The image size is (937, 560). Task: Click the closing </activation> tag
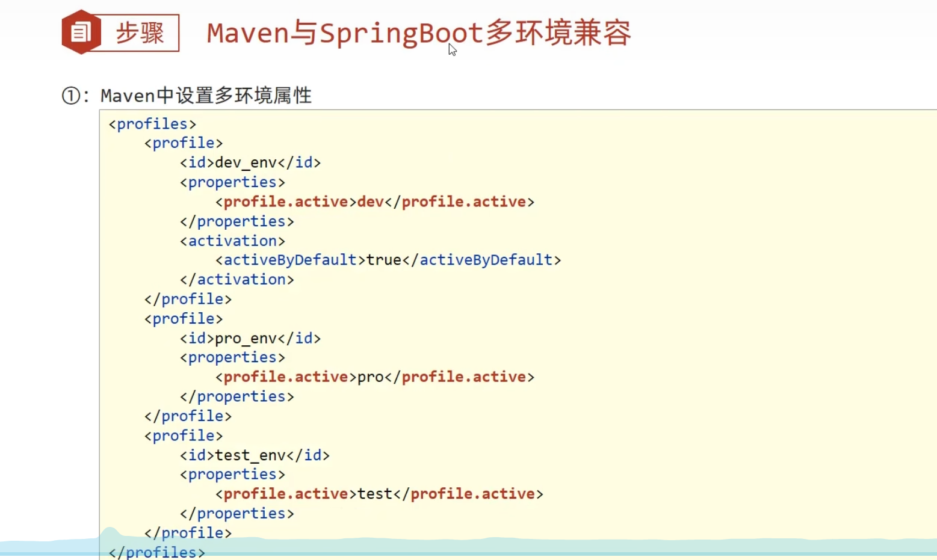pyautogui.click(x=237, y=280)
